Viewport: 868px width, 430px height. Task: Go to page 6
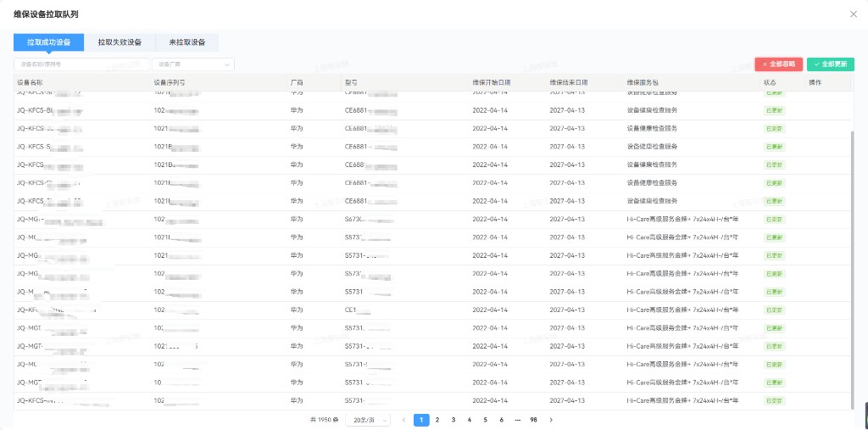click(502, 420)
